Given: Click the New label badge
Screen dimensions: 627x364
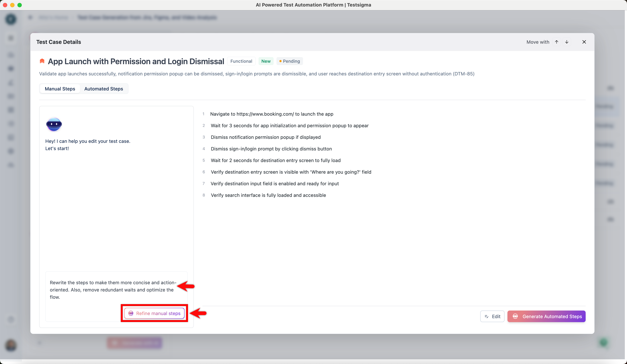Looking at the screenshot, I should 266,61.
